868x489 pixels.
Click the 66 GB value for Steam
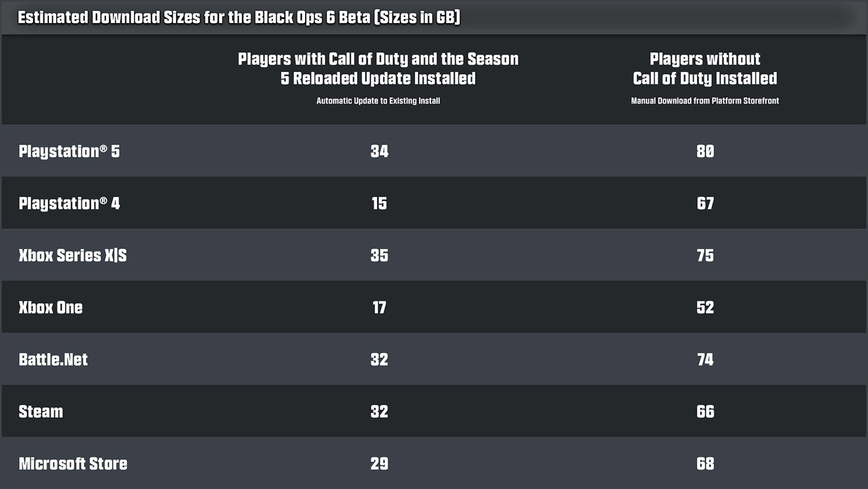(705, 412)
